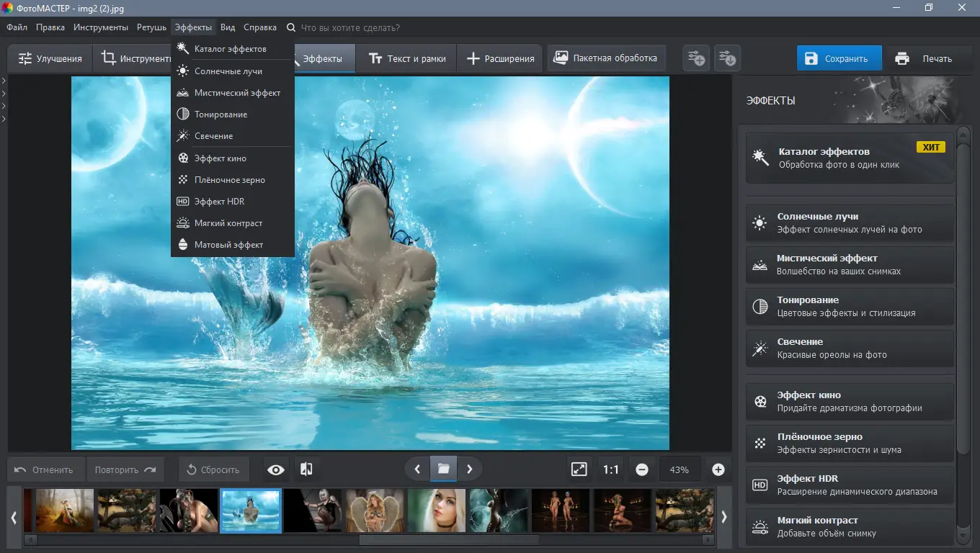Image resolution: width=980 pixels, height=553 pixels.
Task: Go to the next photo arrow
Action: 470,469
